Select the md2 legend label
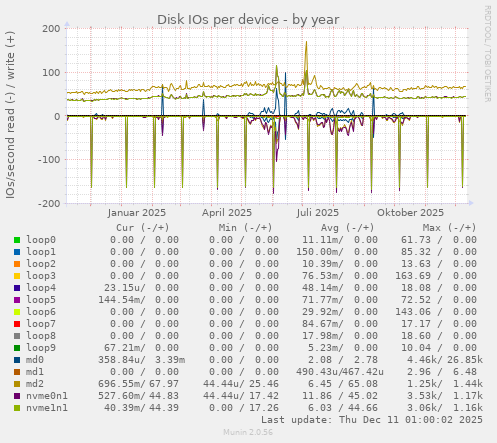497x443 pixels. 35,384
